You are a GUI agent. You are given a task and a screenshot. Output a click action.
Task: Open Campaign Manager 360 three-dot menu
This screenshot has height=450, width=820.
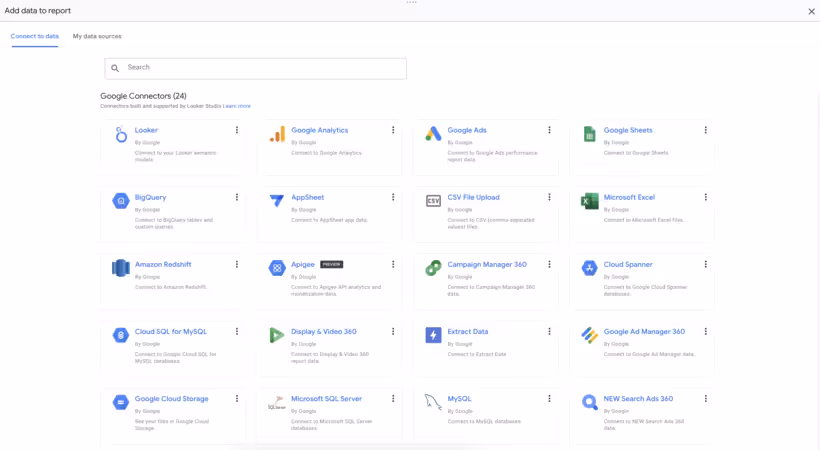tap(550, 264)
